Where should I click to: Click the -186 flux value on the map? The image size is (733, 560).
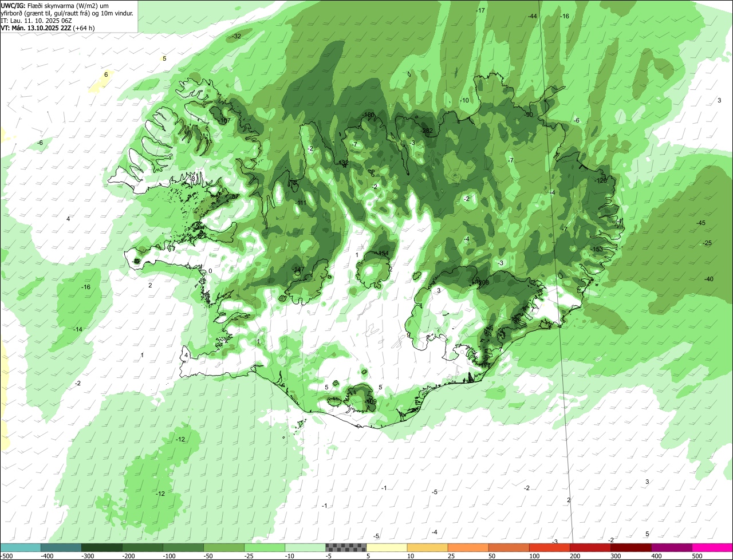[x=369, y=115]
